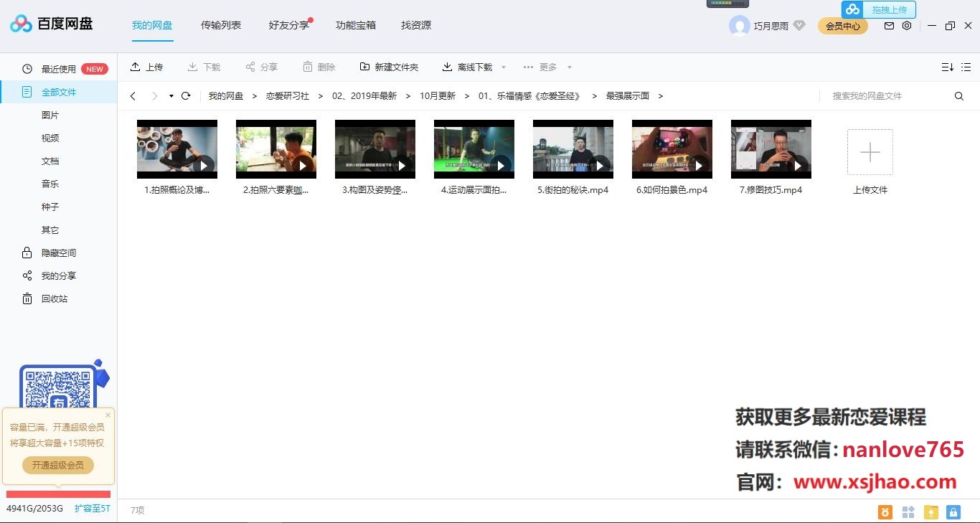
Task: Click the 开通超级会员 button
Action: coord(58,465)
